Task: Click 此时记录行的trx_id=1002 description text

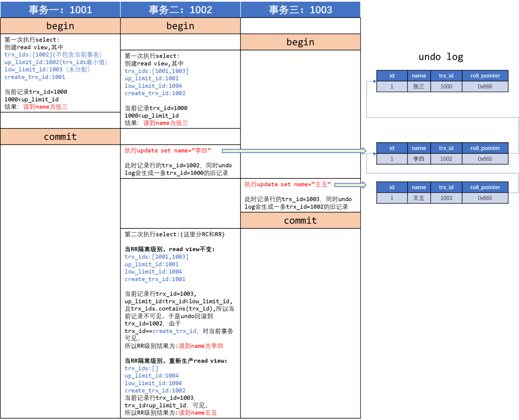Action: click(178, 169)
